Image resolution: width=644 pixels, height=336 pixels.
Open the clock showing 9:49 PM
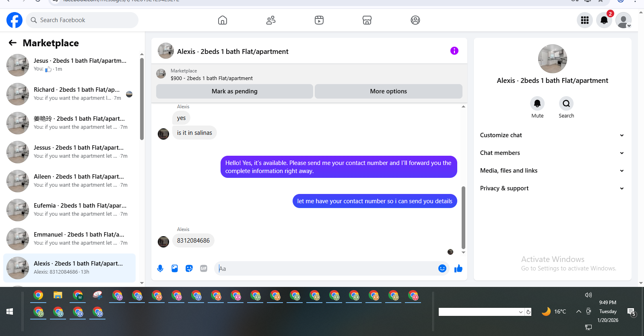[608, 303]
